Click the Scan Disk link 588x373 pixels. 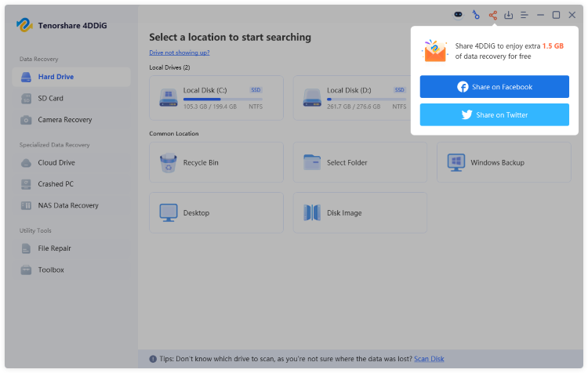click(429, 359)
